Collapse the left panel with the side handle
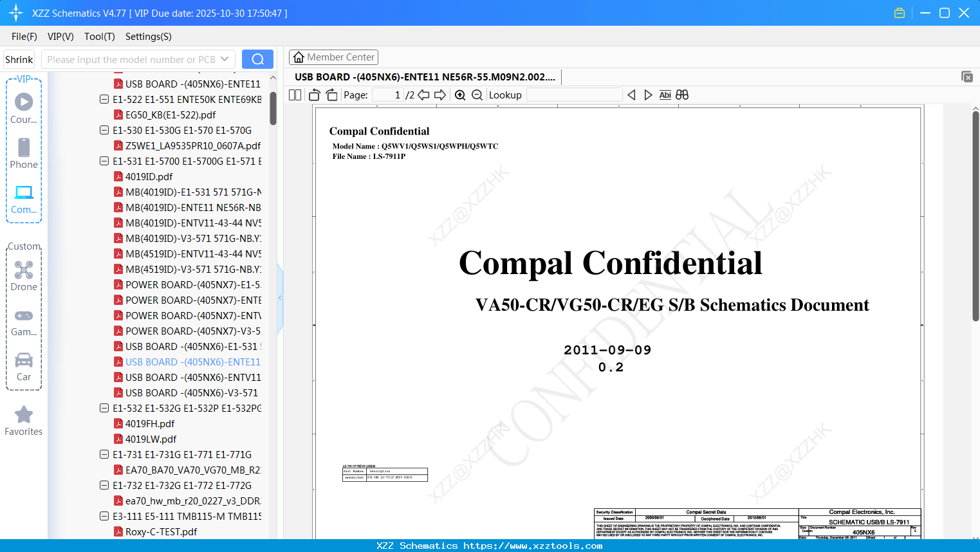Screen dimensions: 980x552 tap(280, 297)
